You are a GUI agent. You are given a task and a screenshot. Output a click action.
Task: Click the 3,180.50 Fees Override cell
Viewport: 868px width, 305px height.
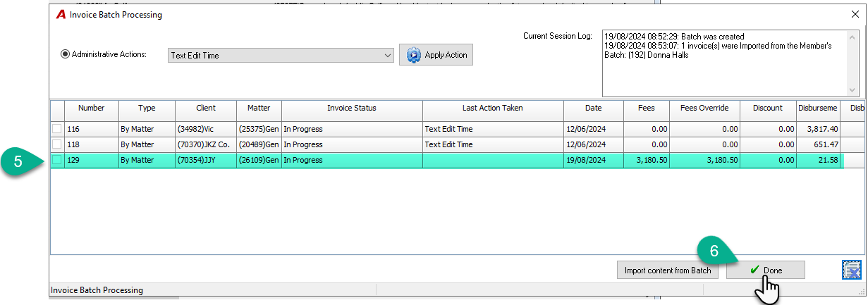click(705, 160)
